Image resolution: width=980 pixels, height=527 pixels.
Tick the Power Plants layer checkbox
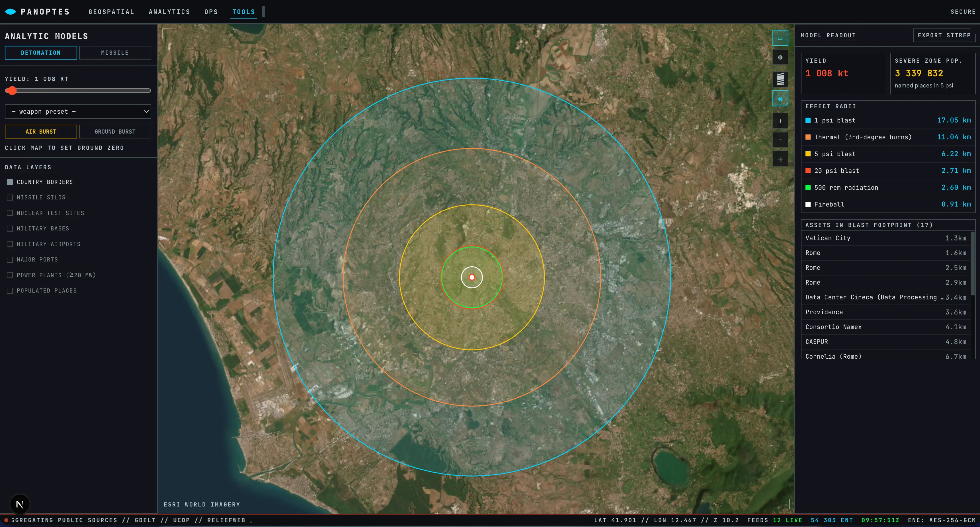tap(10, 275)
